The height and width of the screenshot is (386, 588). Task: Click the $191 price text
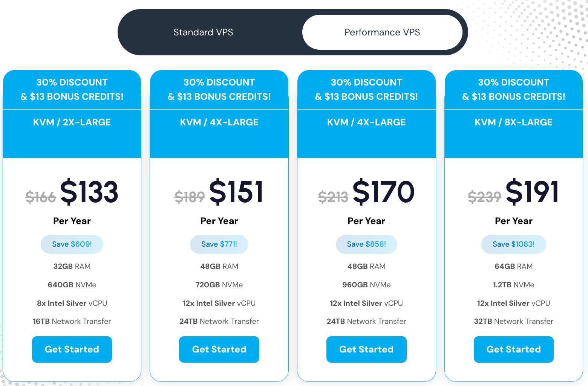tap(532, 192)
